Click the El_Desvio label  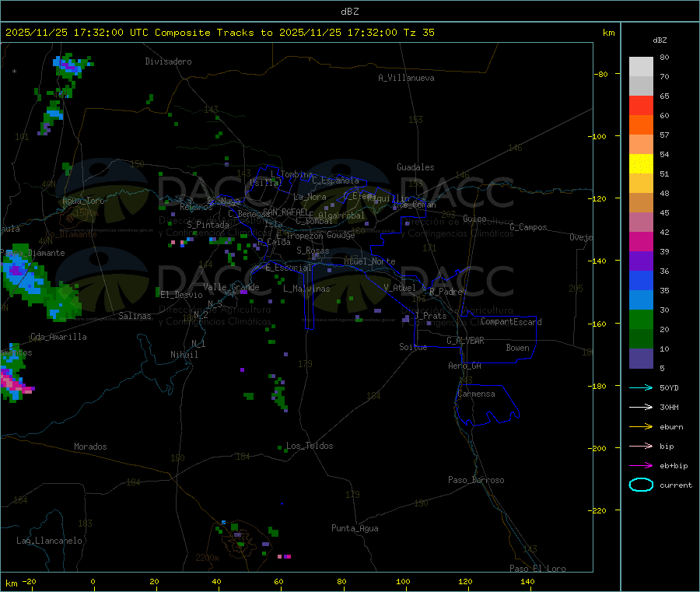coord(181,295)
